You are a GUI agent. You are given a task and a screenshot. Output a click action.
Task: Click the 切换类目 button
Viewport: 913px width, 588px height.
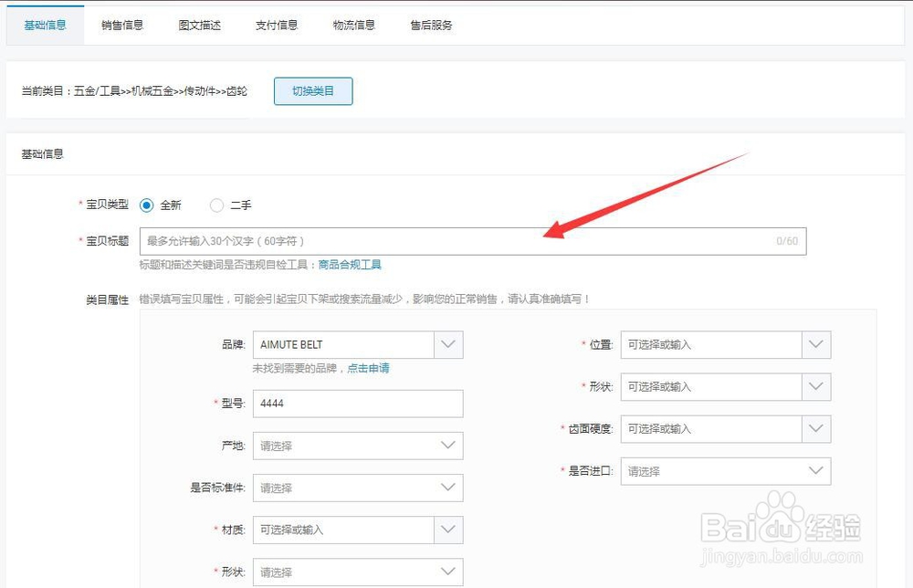coord(313,91)
